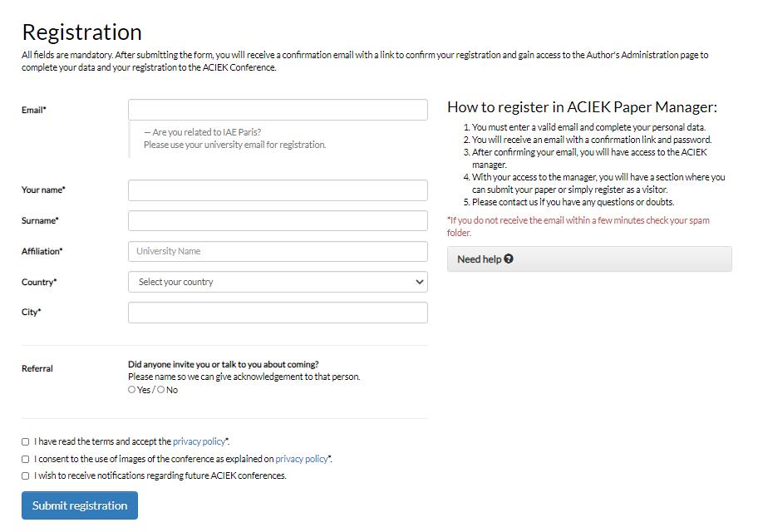Viewport: 763px width, 532px height.
Task: Tick the consent to conference images checkbox
Action: point(25,459)
